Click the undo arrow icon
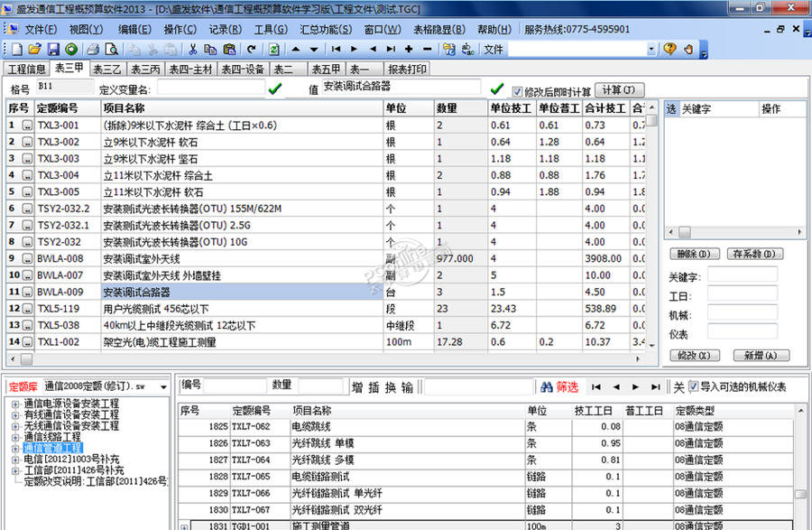The height and width of the screenshot is (530, 812). click(x=252, y=50)
